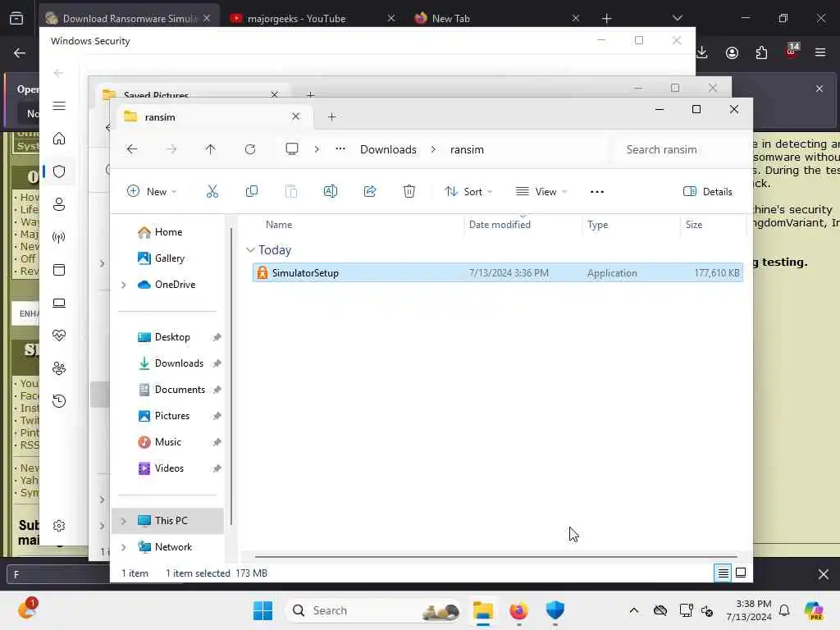Open the View dropdown menu
Image resolution: width=840 pixels, height=630 pixels.
coord(541,192)
